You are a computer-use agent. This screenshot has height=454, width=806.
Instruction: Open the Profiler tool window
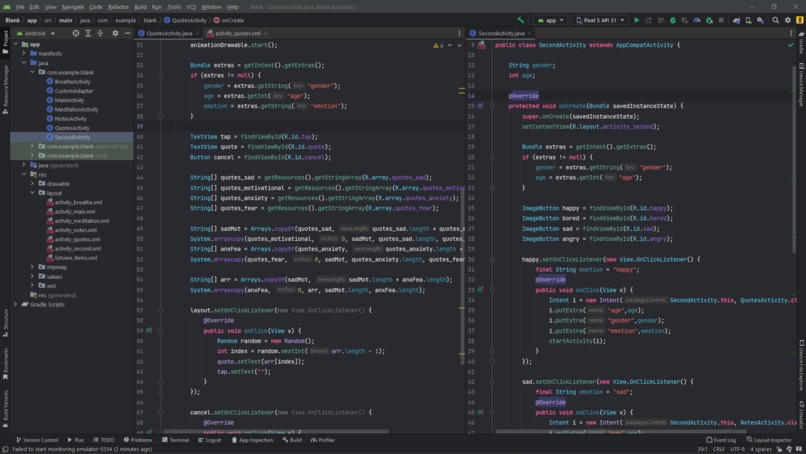(323, 440)
